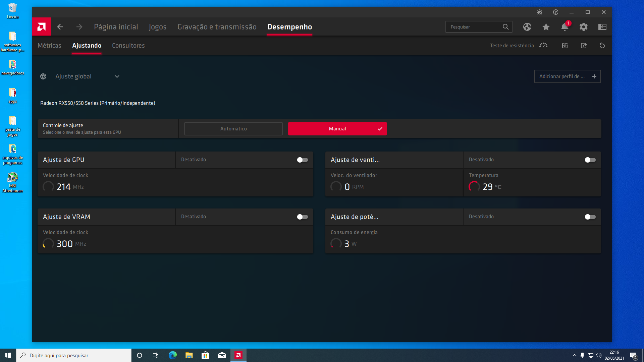Open the volume speaker tray icon
The width and height of the screenshot is (644, 362).
pyautogui.click(x=599, y=355)
